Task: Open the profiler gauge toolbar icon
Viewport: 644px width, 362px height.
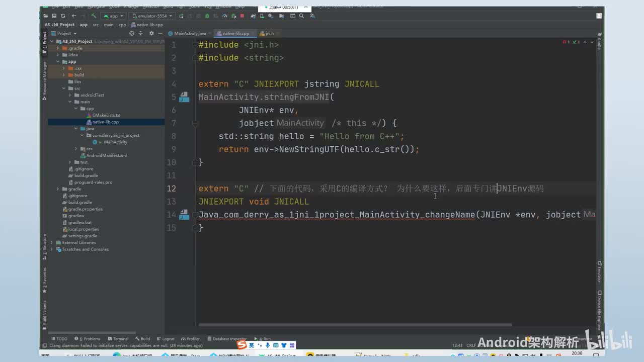Action: (224, 16)
